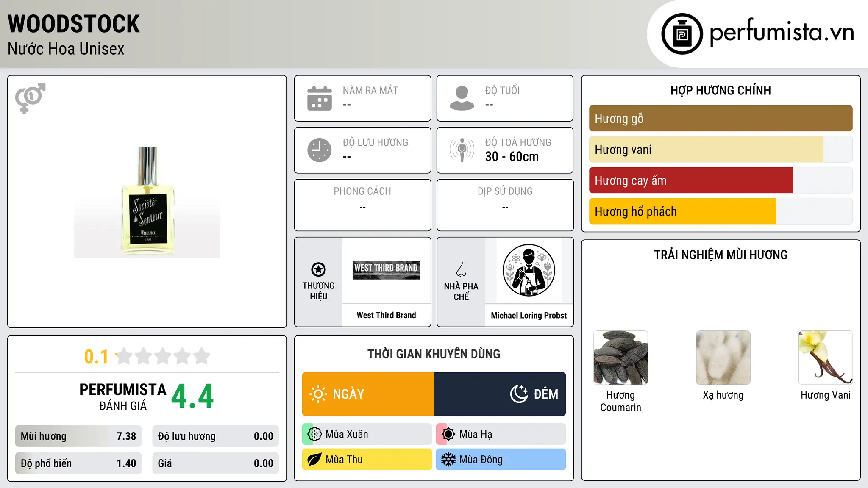Click the person icon for age group

[462, 98]
